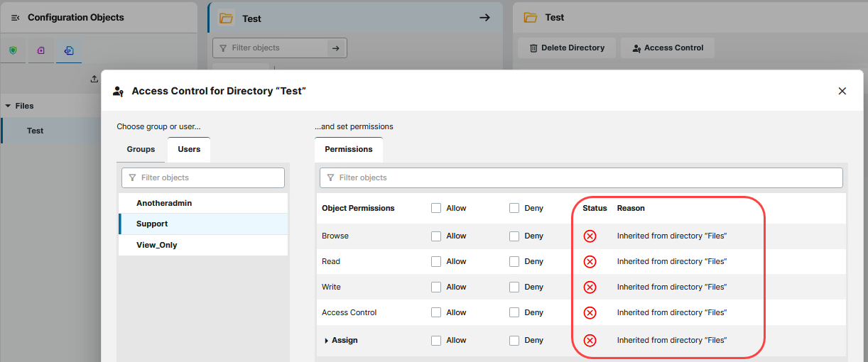Screen dimensions: 868x362
Task: Select the blue files icon tab
Action: coord(69,50)
